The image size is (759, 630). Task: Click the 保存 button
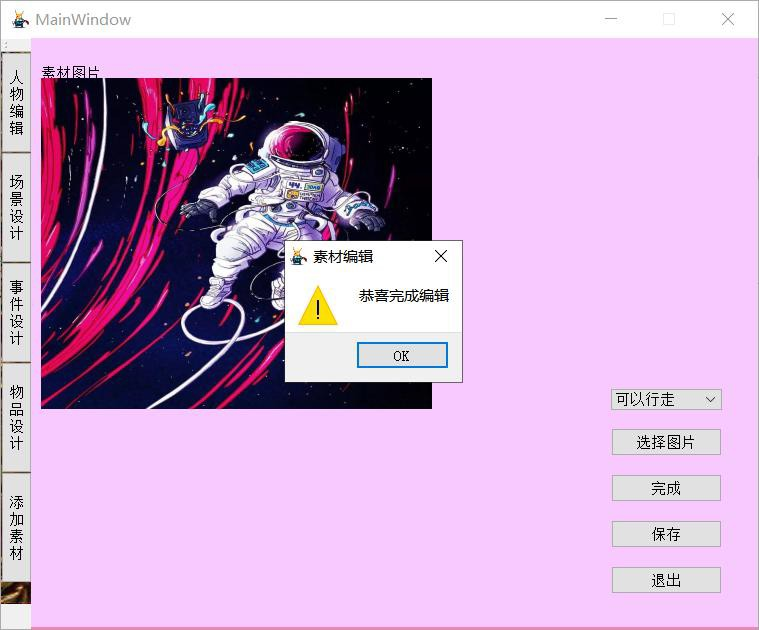666,534
